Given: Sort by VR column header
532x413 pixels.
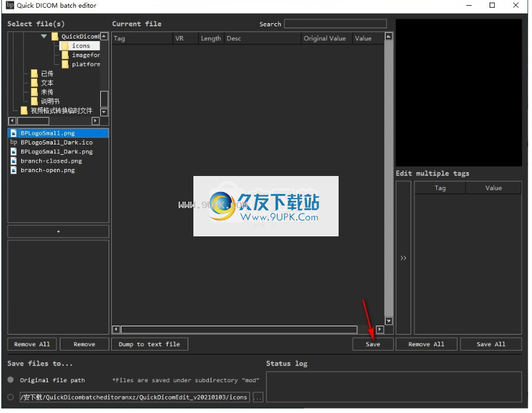Looking at the screenshot, I should (186, 39).
